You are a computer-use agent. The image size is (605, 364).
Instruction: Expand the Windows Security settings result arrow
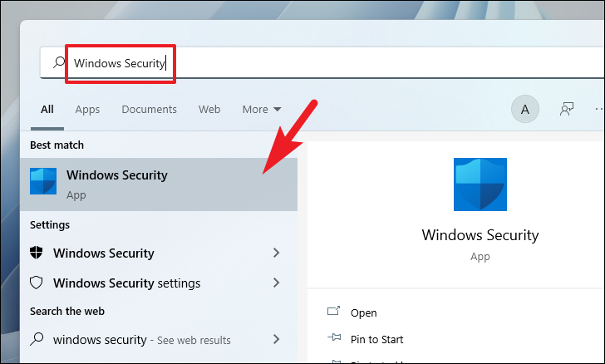pos(276,283)
